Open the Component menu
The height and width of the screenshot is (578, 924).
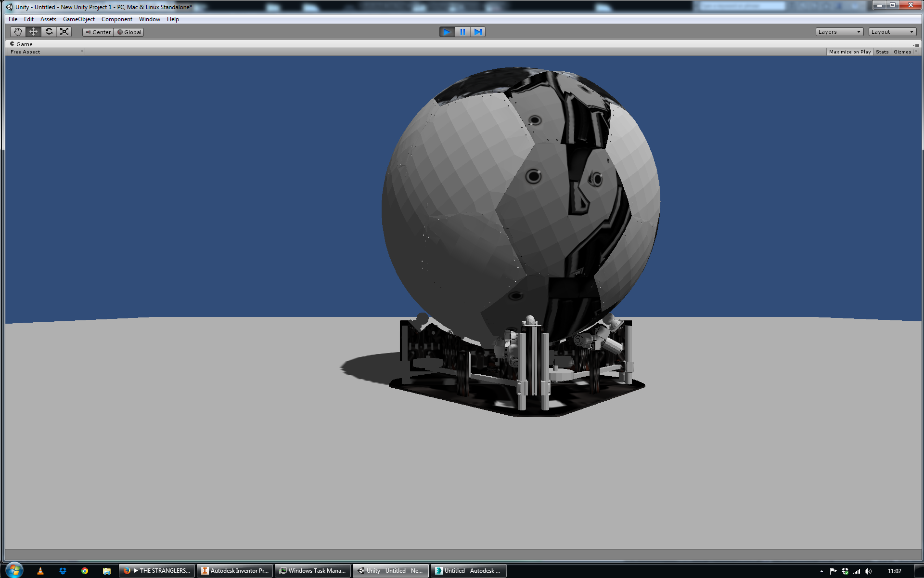coord(117,19)
